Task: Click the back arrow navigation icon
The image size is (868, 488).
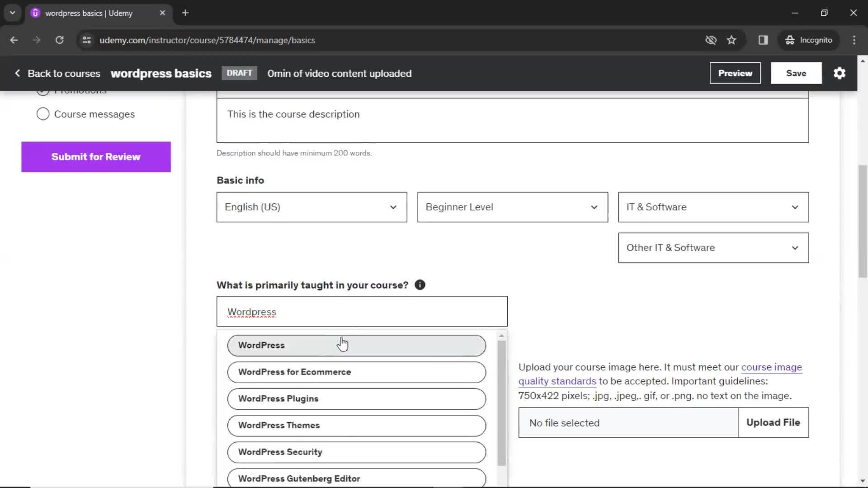Action: (14, 40)
